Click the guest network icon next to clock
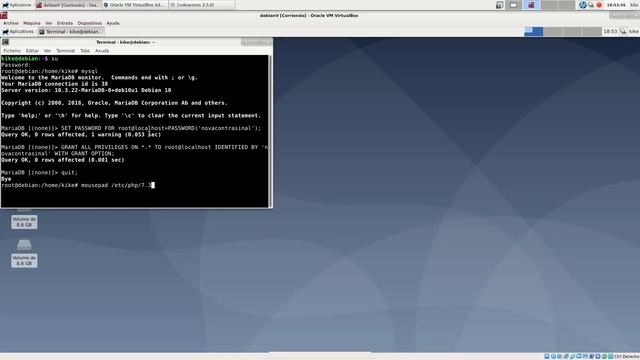The height and width of the screenshot is (360, 640). 623,31
